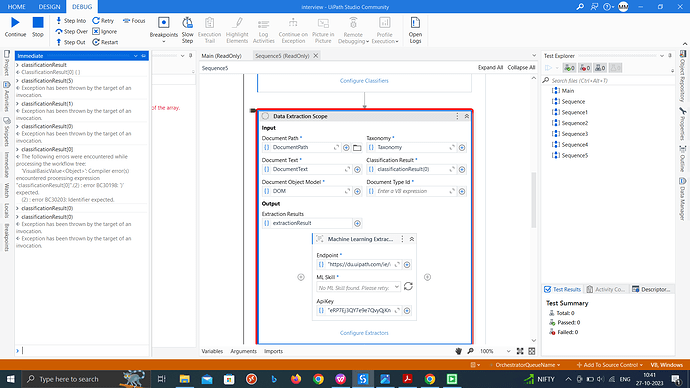Browse folder for Document Path
The height and width of the screenshot is (388, 690).
coord(357,148)
